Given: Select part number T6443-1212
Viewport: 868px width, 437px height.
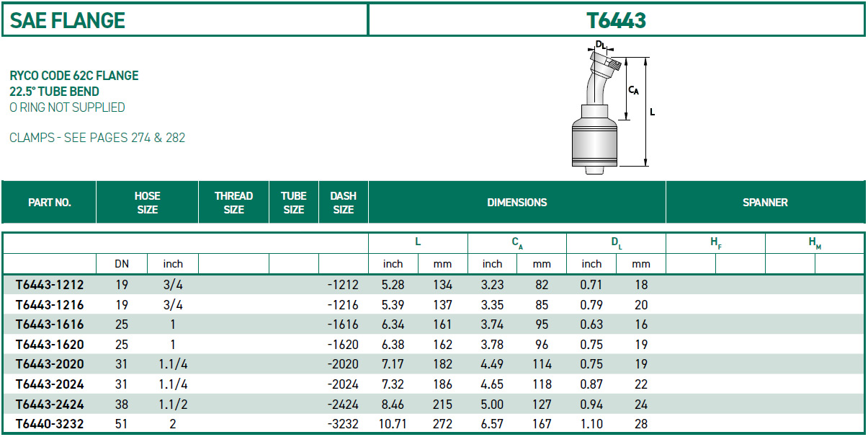Looking at the screenshot, I should click(x=50, y=285).
